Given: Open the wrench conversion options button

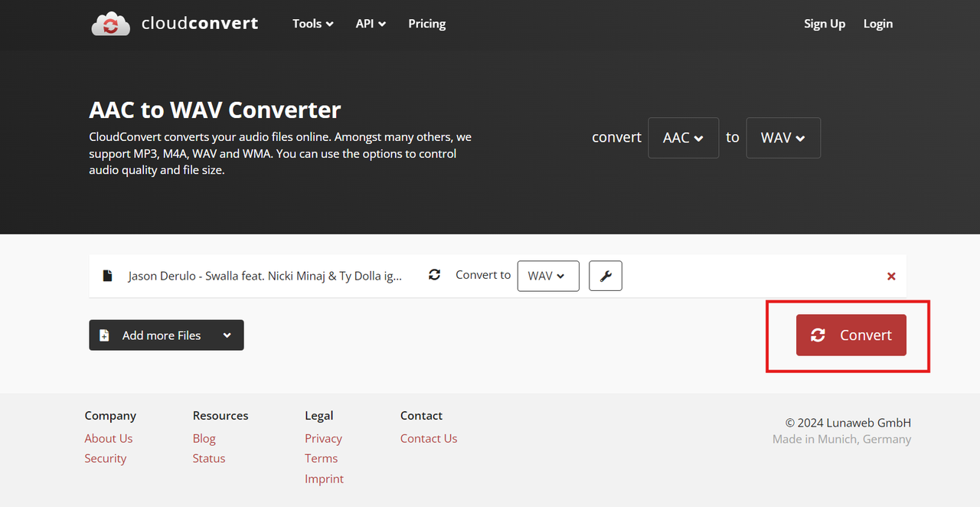Looking at the screenshot, I should point(606,276).
